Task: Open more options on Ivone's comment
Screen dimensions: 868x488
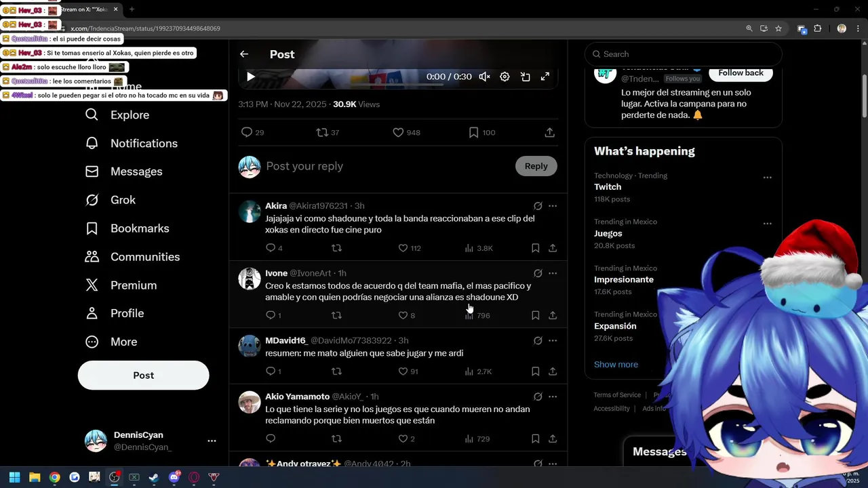Action: tap(553, 273)
